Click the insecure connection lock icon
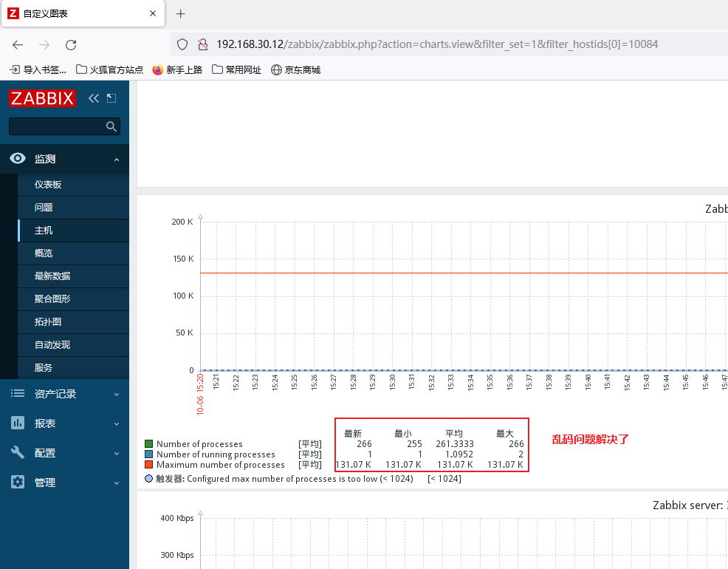Viewport: 728px width, 569px height. pos(203,44)
